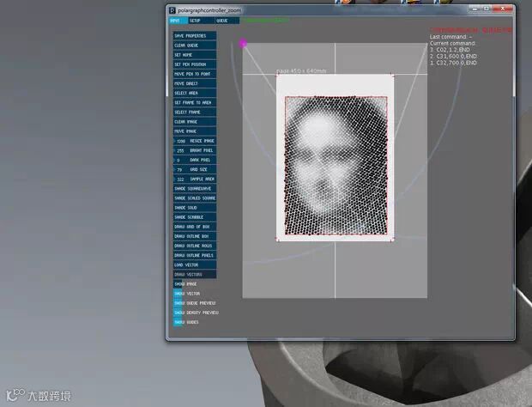Select the Shade Scribble button
Image resolution: width=532 pixels, height=407 pixels.
(x=195, y=217)
